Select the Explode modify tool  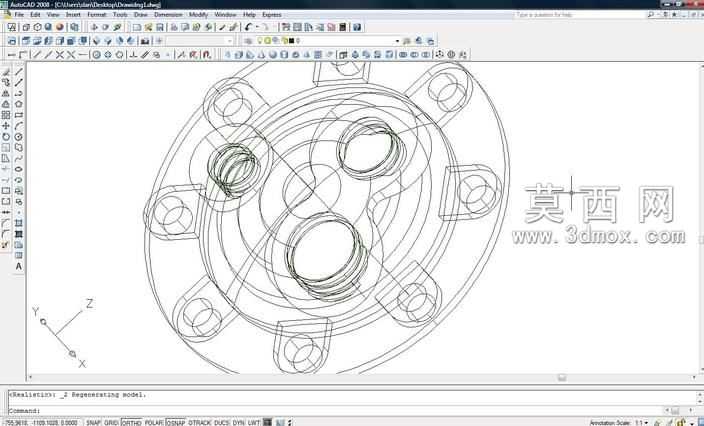click(6, 245)
